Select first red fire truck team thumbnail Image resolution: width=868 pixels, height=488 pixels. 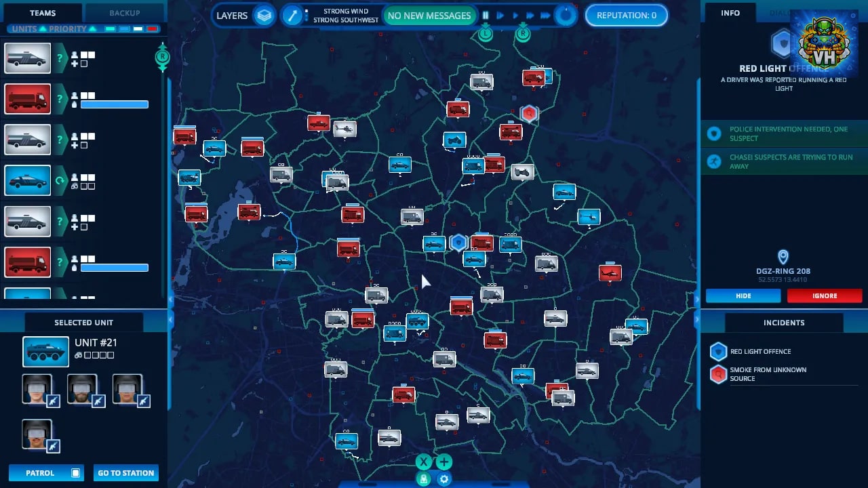pyautogui.click(x=28, y=100)
